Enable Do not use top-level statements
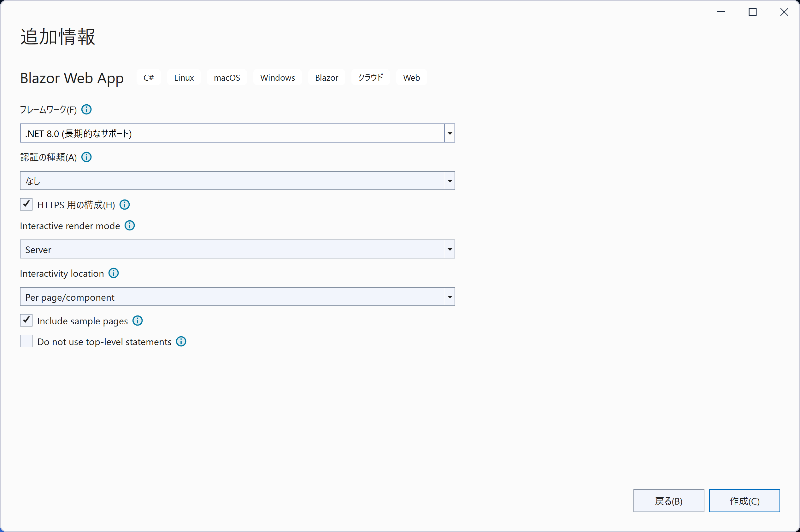The height and width of the screenshot is (532, 800). [x=26, y=341]
